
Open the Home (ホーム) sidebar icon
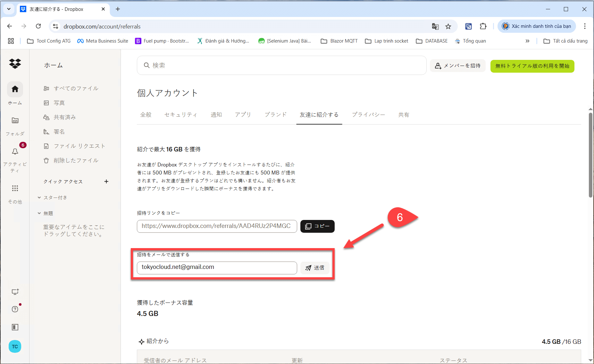(x=15, y=89)
